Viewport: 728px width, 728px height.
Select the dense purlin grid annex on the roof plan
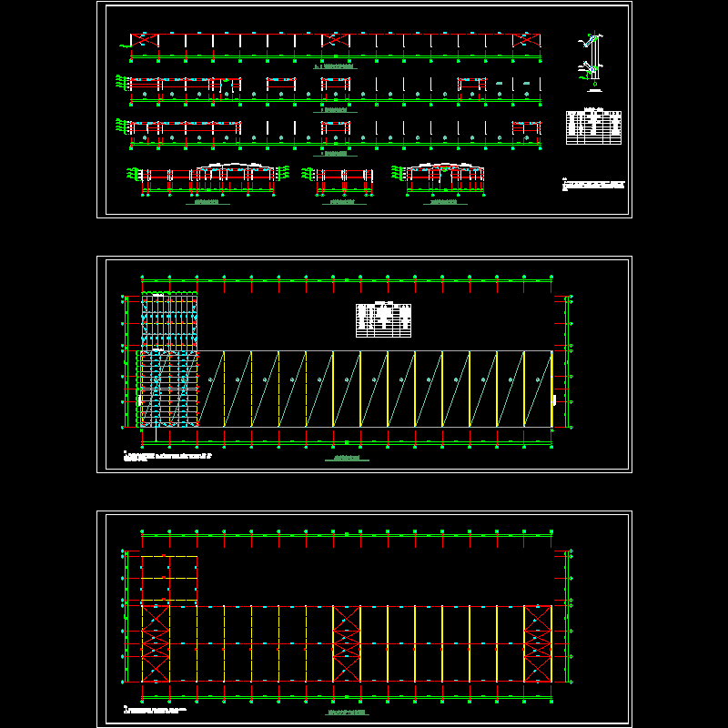point(169,321)
